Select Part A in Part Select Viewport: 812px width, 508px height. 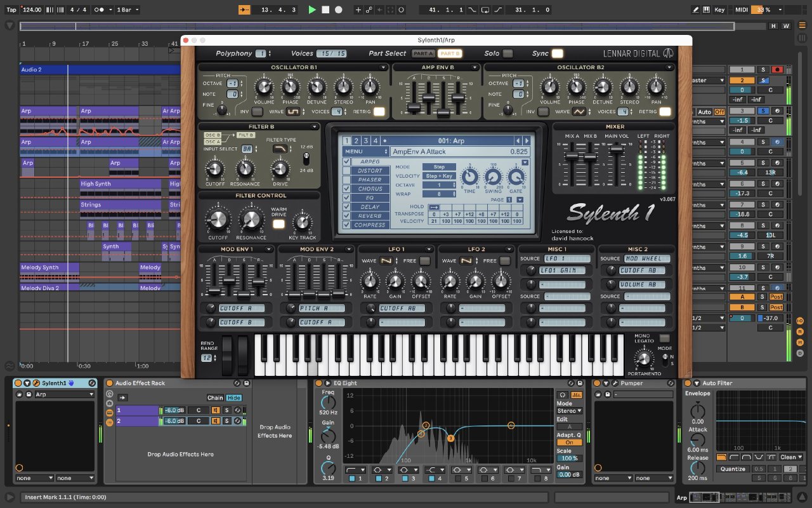[423, 54]
